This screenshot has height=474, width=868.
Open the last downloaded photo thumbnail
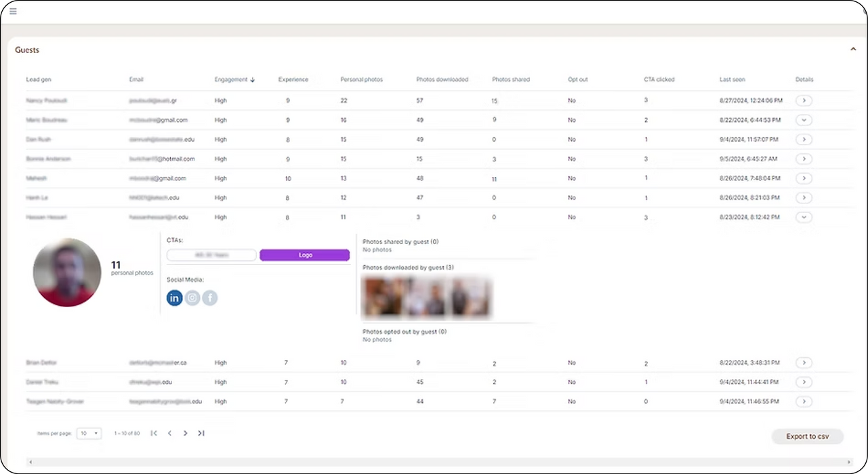pos(470,297)
